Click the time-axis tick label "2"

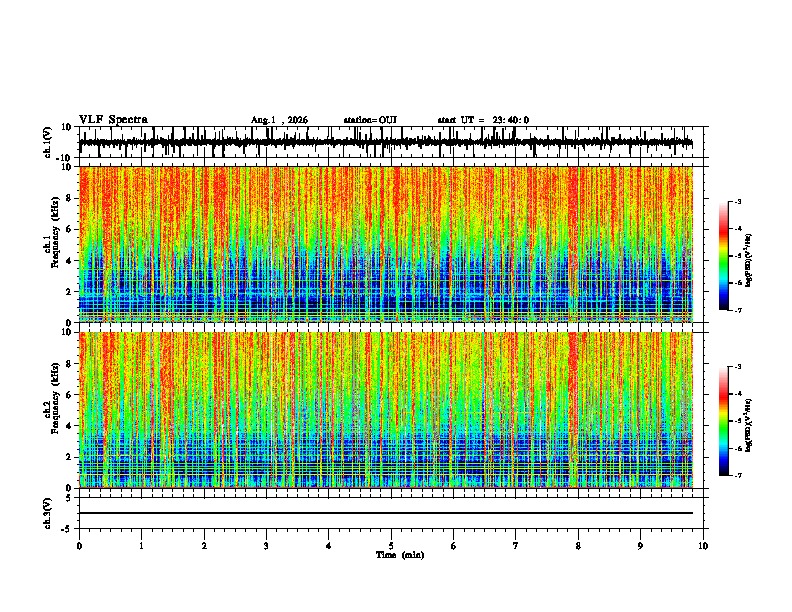click(204, 546)
